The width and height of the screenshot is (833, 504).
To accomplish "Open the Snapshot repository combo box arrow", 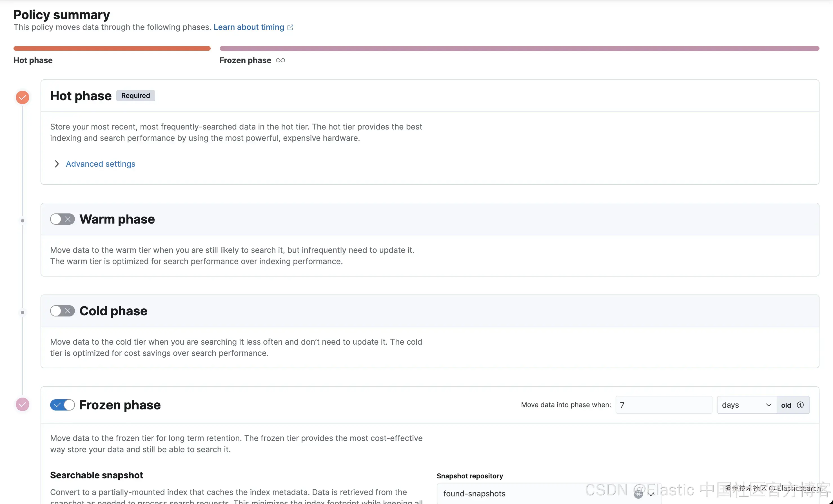I will pos(651,494).
